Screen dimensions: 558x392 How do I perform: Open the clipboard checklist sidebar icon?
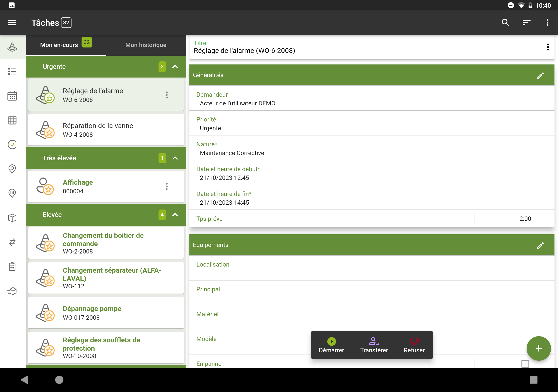[12, 266]
